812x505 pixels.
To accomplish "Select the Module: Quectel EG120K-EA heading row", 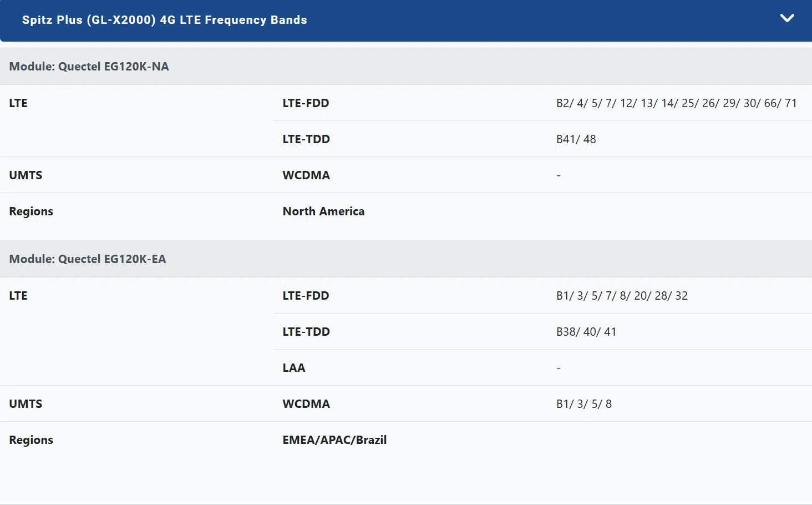I will coord(88,259).
